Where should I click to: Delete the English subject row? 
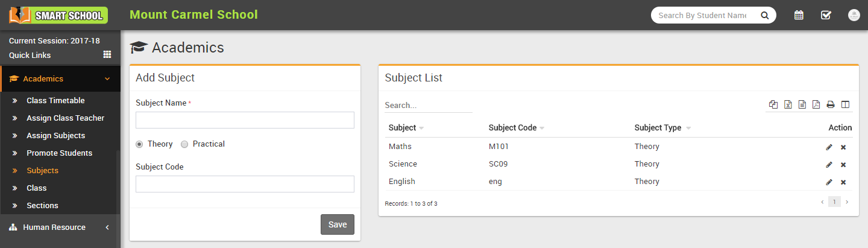click(x=843, y=182)
